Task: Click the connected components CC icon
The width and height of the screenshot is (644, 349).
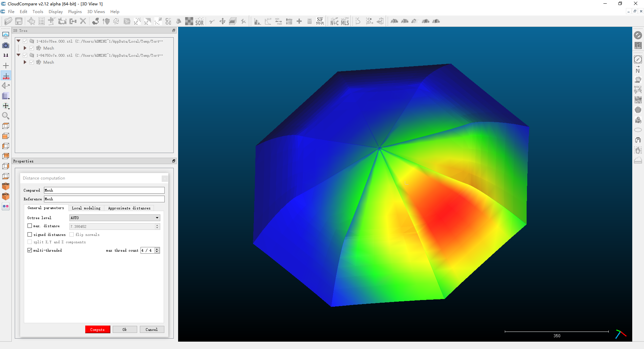Action: pos(168,21)
